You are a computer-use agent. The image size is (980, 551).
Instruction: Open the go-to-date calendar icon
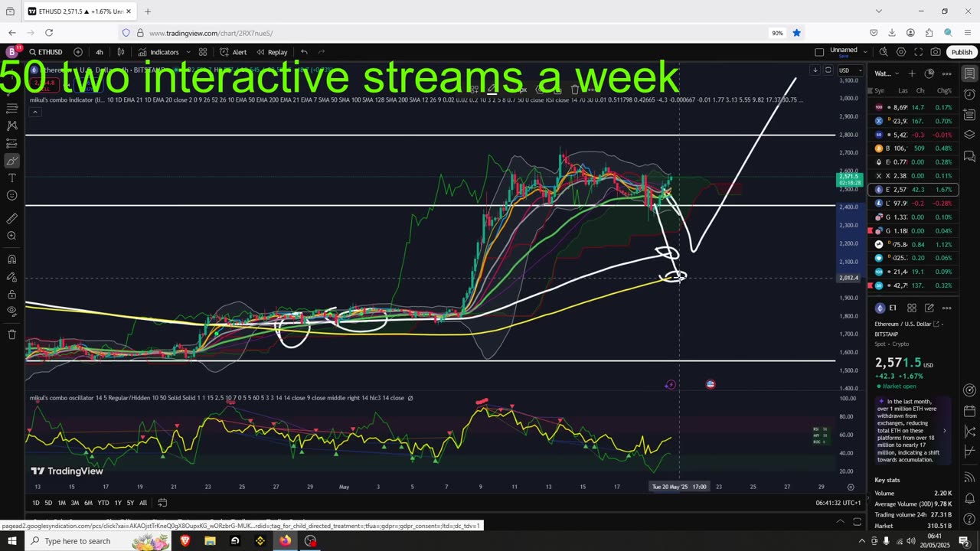coord(162,503)
